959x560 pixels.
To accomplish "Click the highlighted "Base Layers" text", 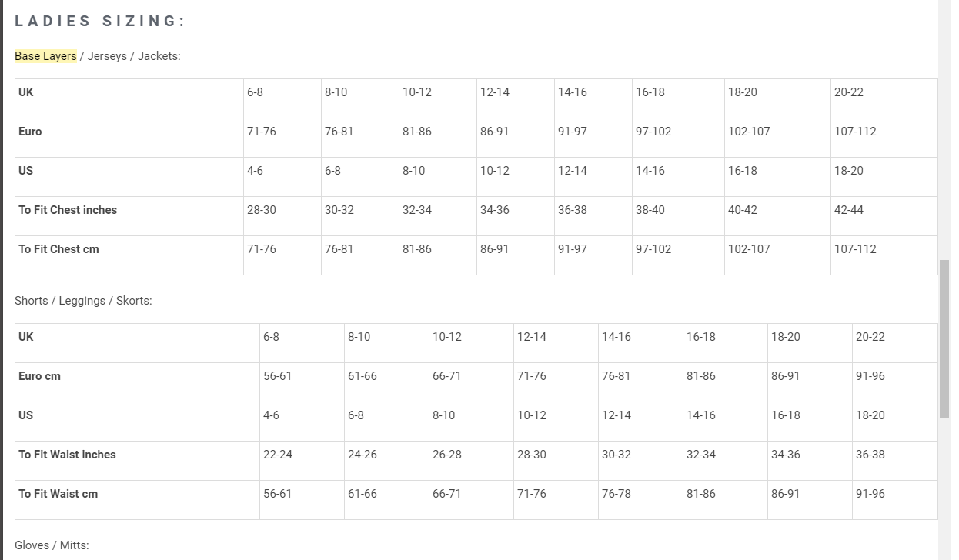I will [x=45, y=56].
